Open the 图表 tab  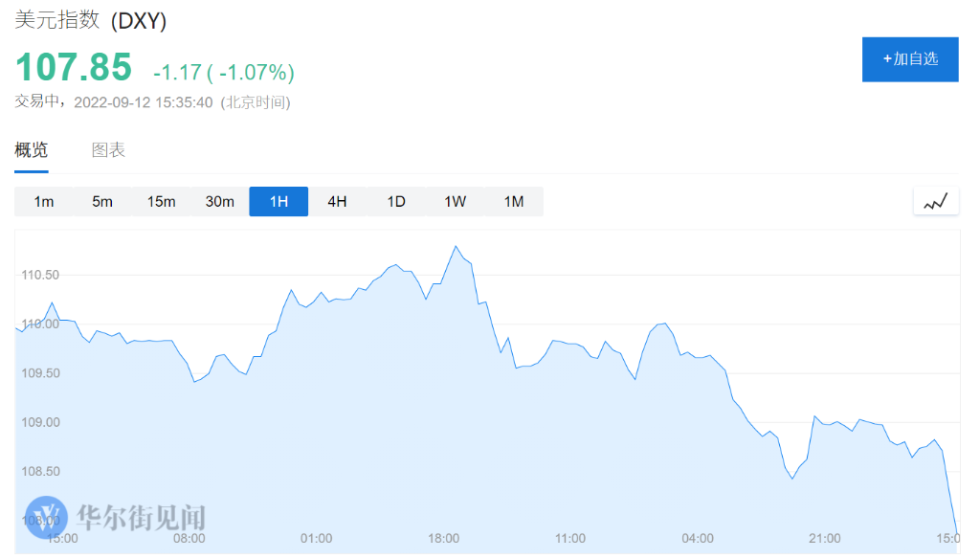click(108, 150)
